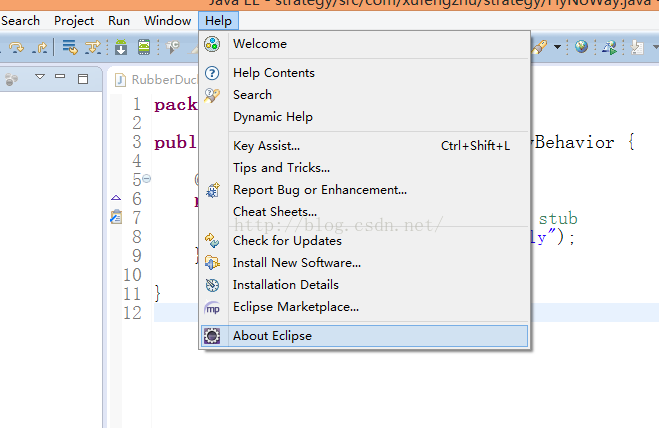Expand the dropdown arrow beside the pencil icon
Viewport: 659px width, 428px height.
pos(557,47)
